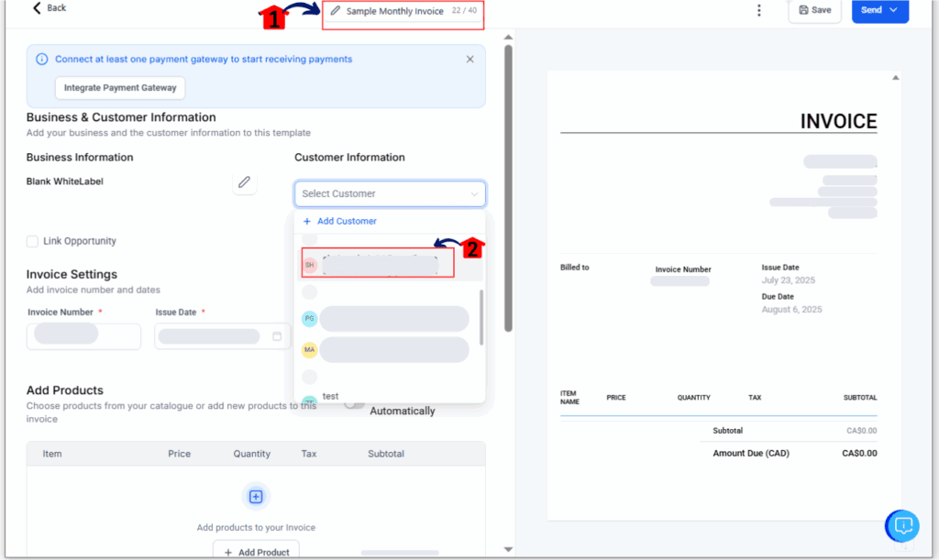This screenshot has width=939, height=560.
Task: Click Integrate Payment Gateway button
Action: pyautogui.click(x=120, y=88)
